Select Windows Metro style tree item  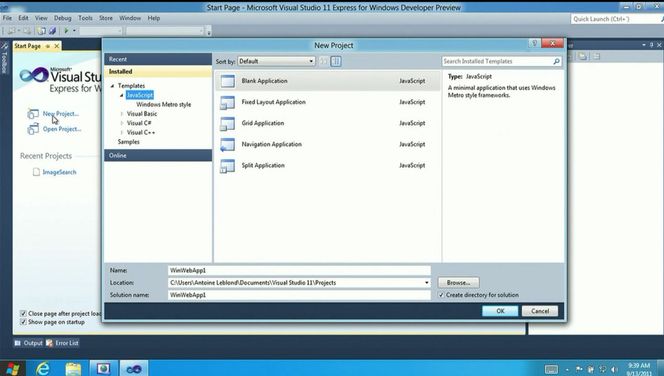click(x=163, y=105)
